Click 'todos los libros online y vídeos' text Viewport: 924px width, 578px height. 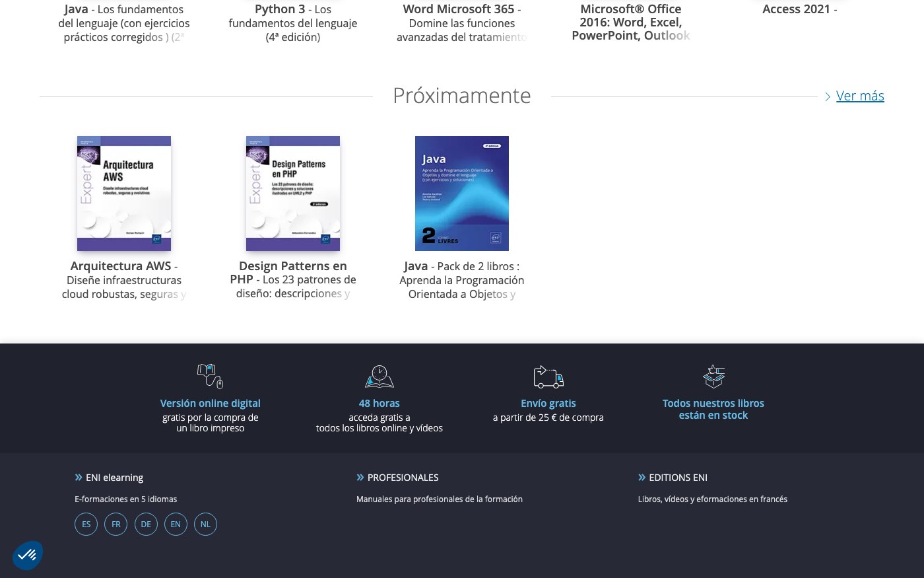pos(379,428)
